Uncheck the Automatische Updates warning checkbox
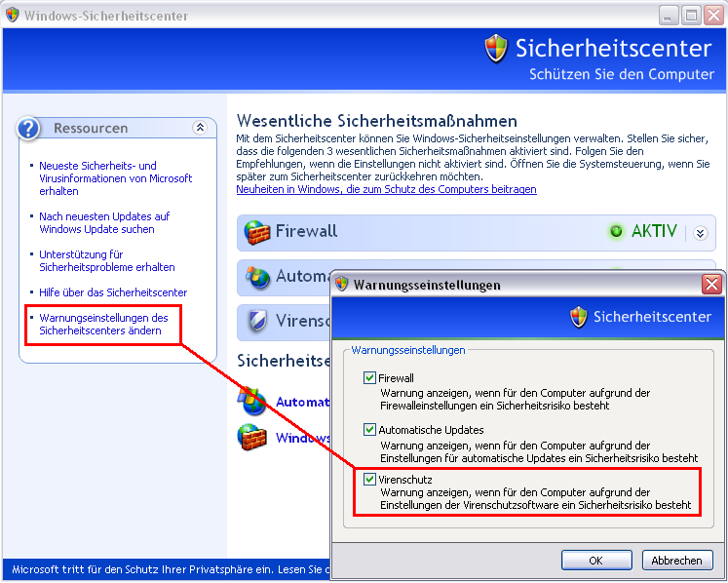 pos(369,429)
